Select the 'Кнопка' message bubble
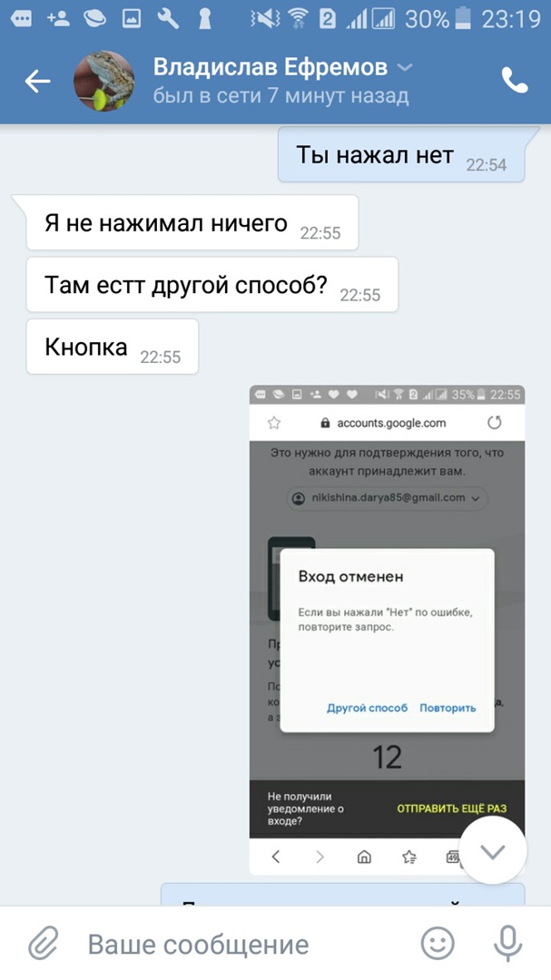This screenshot has height=980, width=551. pyautogui.click(x=112, y=347)
